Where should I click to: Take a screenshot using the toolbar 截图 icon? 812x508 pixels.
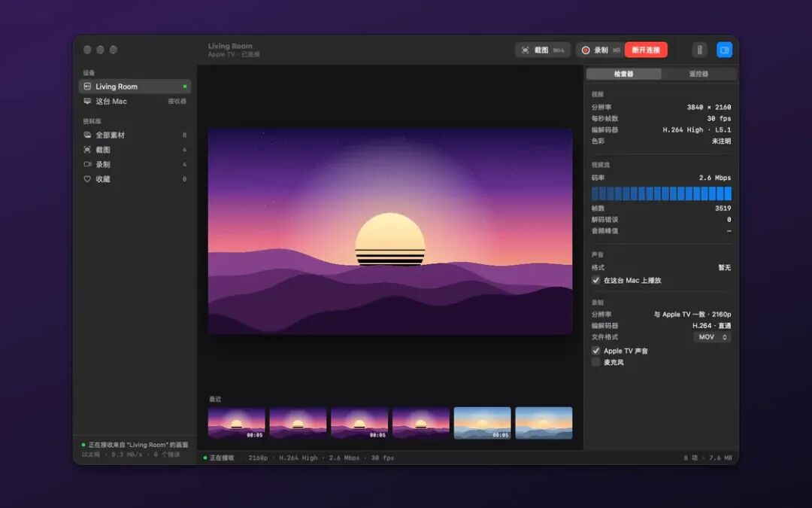tap(525, 50)
